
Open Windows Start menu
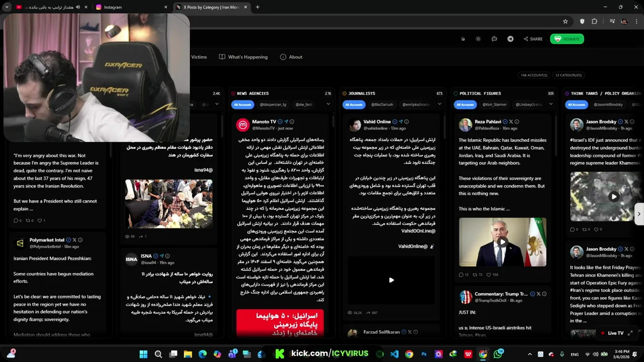point(143,354)
